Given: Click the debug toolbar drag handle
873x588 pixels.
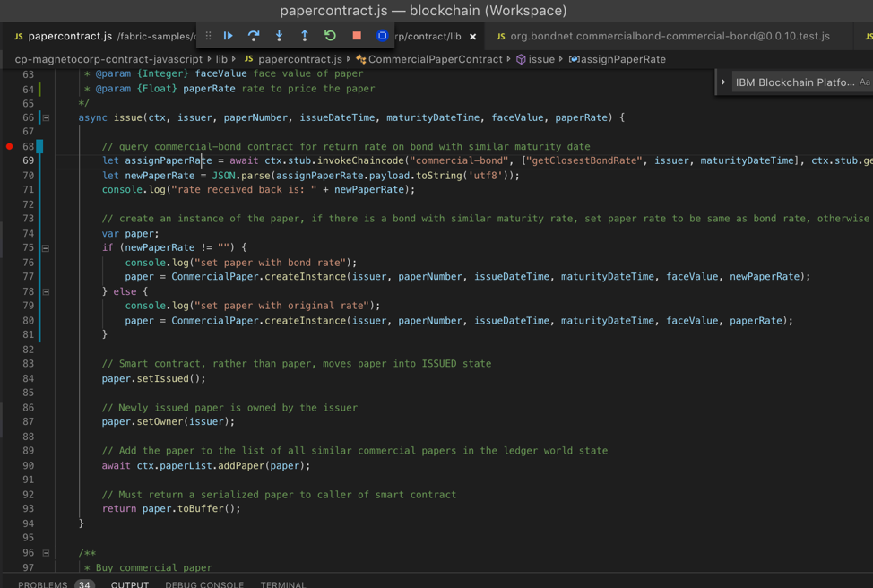Looking at the screenshot, I should (208, 36).
